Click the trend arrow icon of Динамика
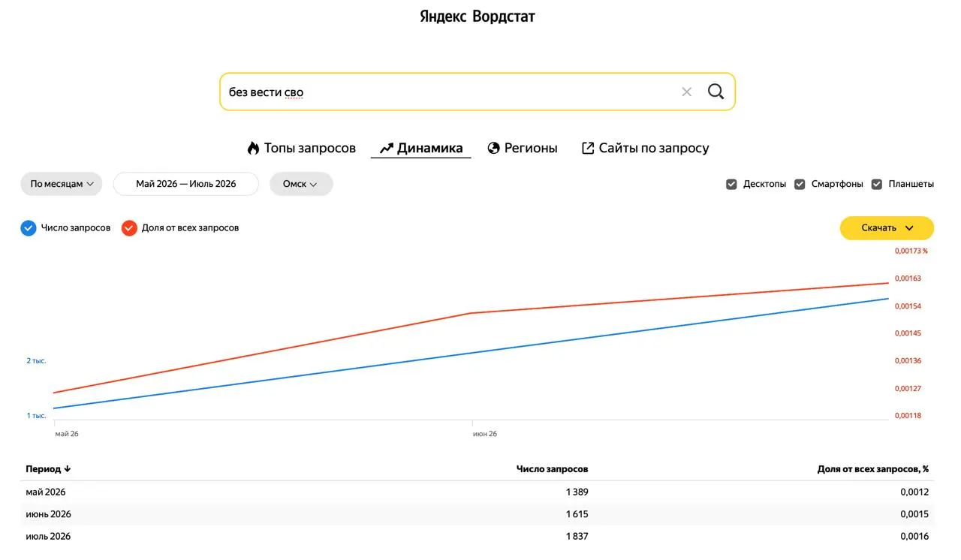 [x=387, y=148]
